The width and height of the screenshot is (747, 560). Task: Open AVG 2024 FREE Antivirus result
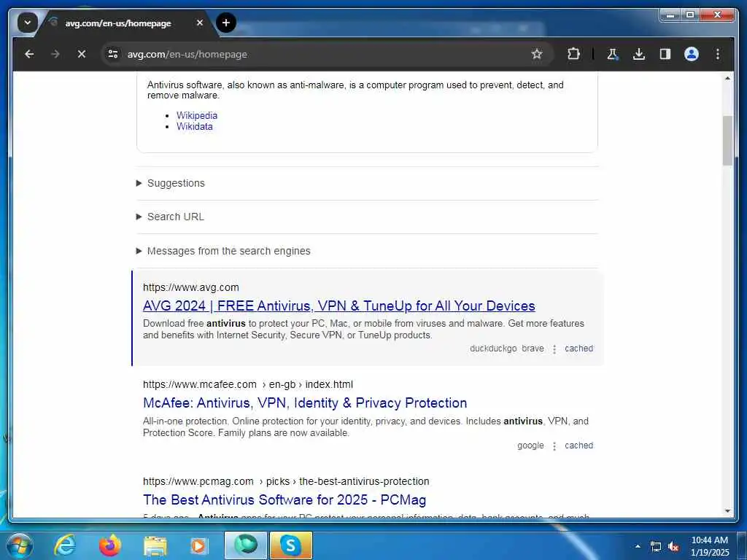[338, 306]
